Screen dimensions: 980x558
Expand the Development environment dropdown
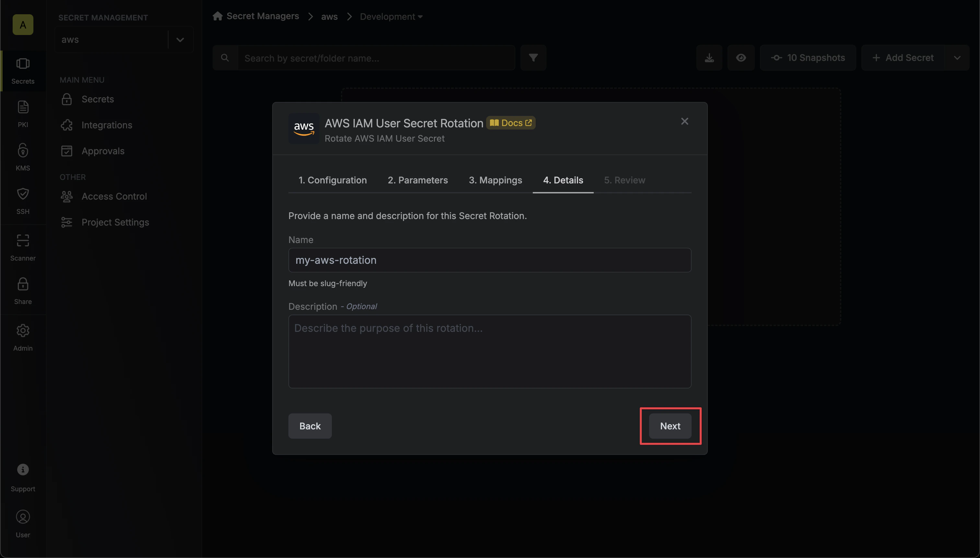391,17
